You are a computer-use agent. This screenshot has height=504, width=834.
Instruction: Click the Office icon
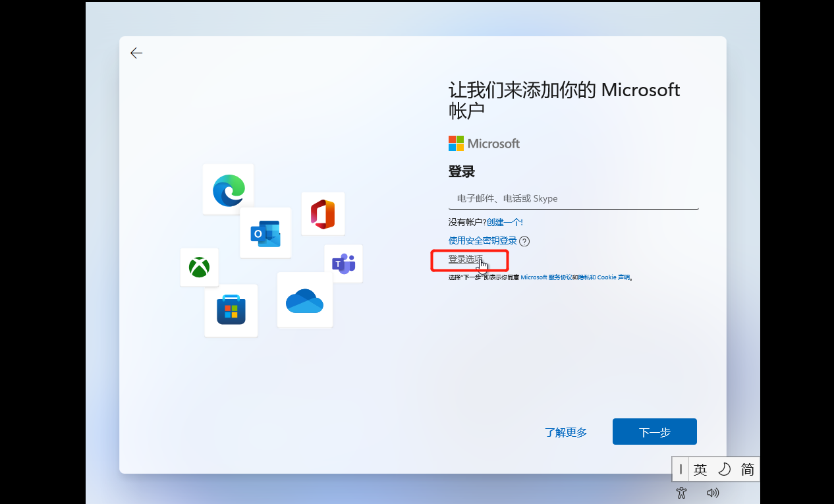[x=323, y=214]
